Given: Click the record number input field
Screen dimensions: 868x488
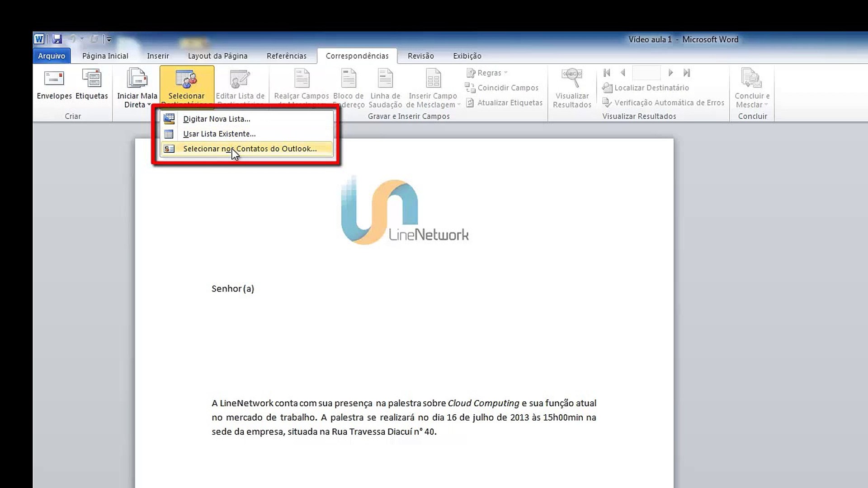Looking at the screenshot, I should coord(646,73).
